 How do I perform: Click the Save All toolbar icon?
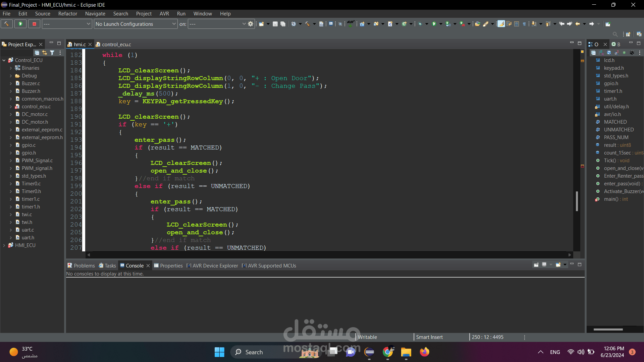coord(283,24)
